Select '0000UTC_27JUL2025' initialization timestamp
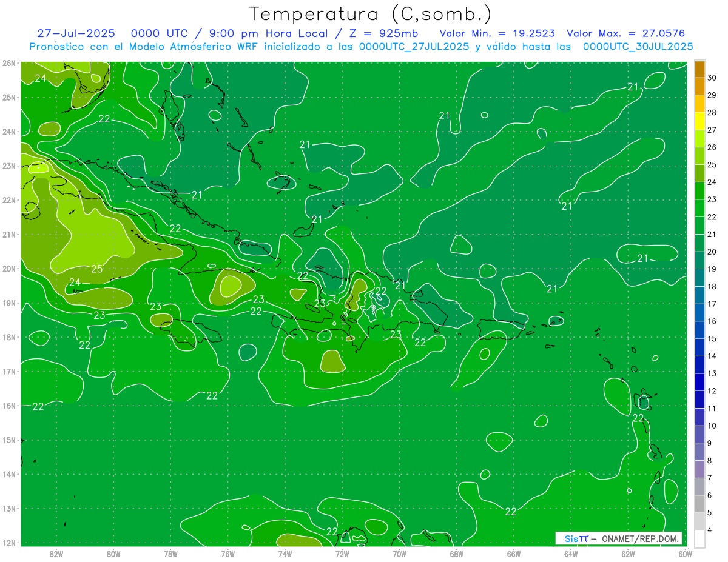Image resolution: width=728 pixels, height=562 pixels. point(414,47)
